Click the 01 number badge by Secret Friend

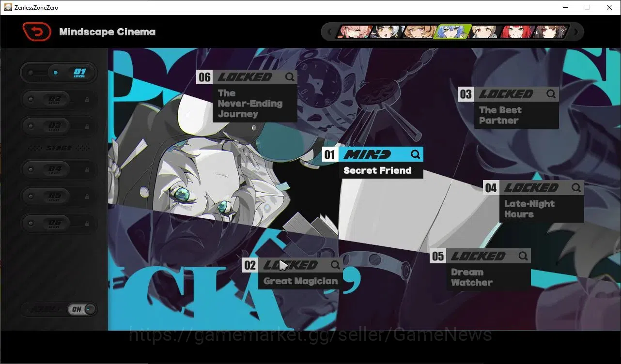coord(330,154)
